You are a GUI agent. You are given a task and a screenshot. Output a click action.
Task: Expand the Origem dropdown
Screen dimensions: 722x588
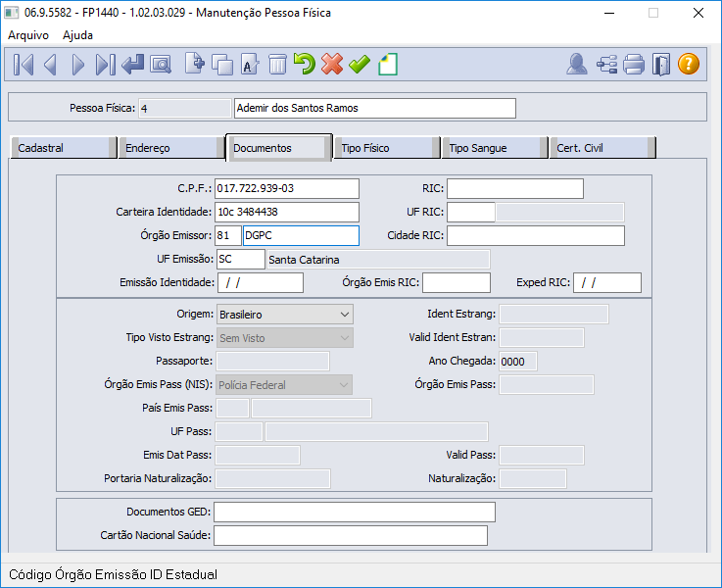coord(284,315)
